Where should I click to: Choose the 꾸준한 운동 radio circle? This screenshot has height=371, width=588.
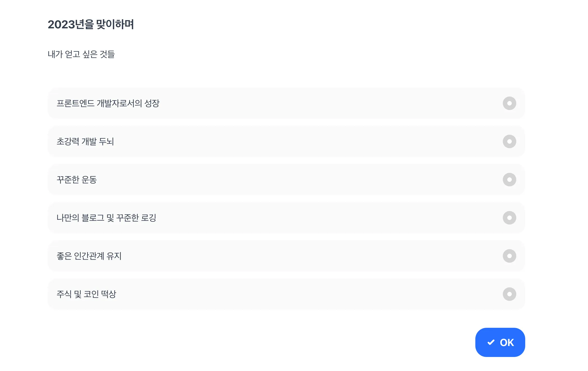pos(509,180)
